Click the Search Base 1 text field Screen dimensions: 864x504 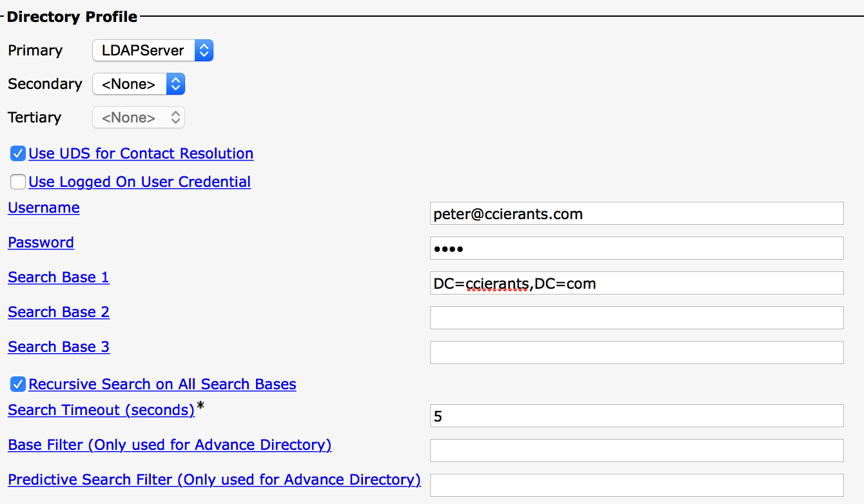click(x=636, y=283)
